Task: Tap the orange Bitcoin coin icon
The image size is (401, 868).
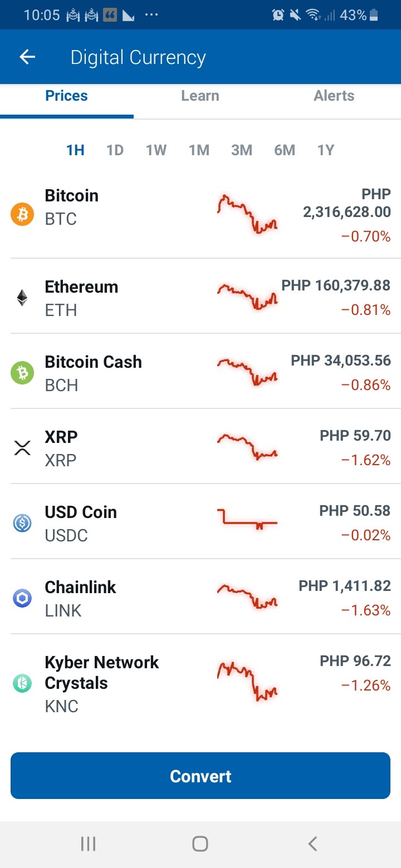Action: 22,214
